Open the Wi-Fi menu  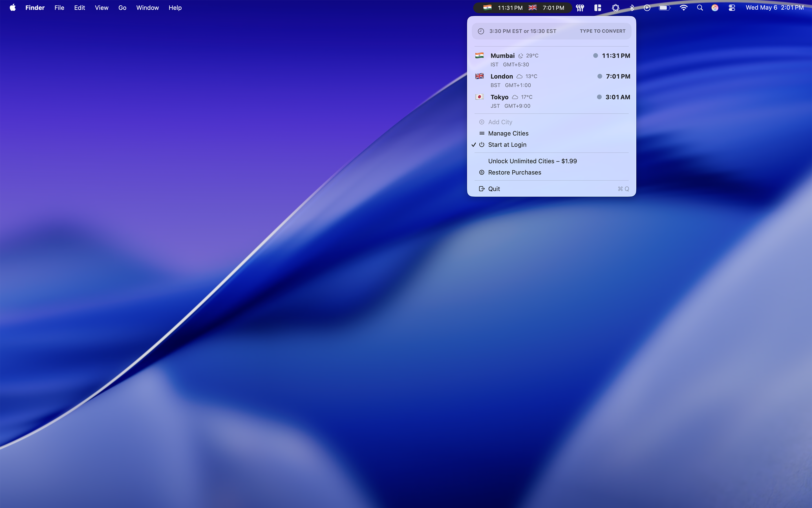tap(683, 8)
